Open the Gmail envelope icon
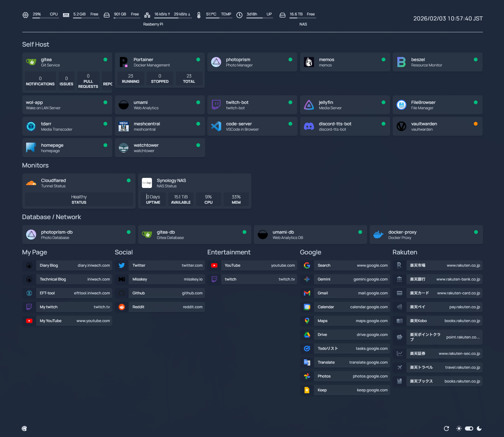Viewport: 504px width, 437px height. tap(307, 293)
